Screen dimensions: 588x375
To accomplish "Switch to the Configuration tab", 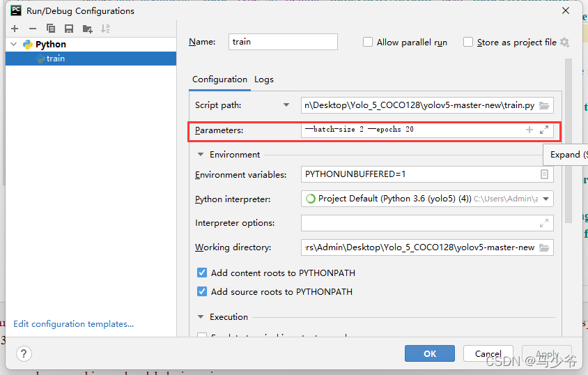I will (219, 79).
